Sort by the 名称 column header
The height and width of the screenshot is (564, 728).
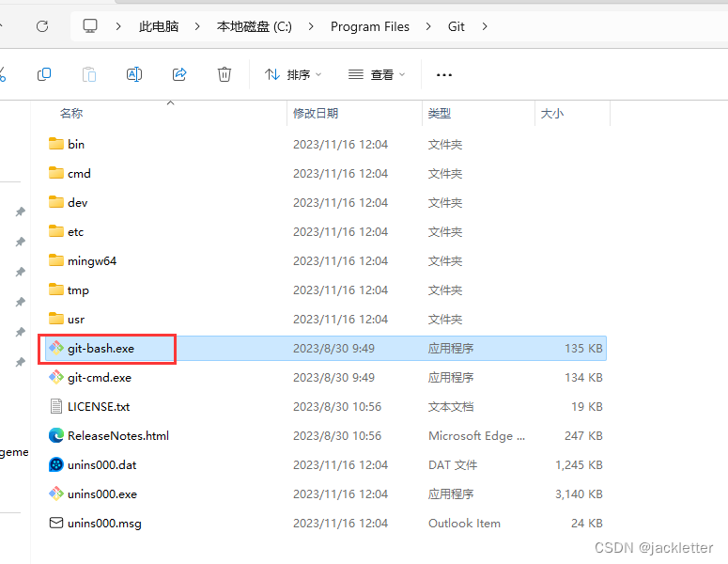(71, 113)
